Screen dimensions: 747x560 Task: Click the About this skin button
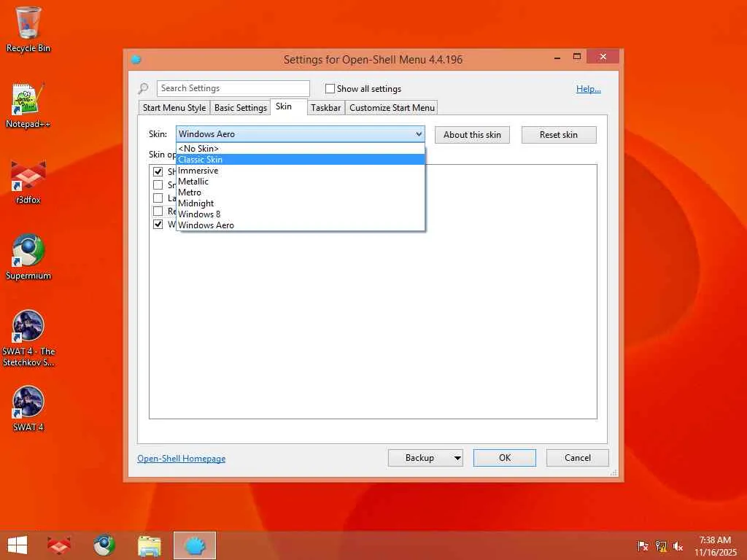(472, 135)
